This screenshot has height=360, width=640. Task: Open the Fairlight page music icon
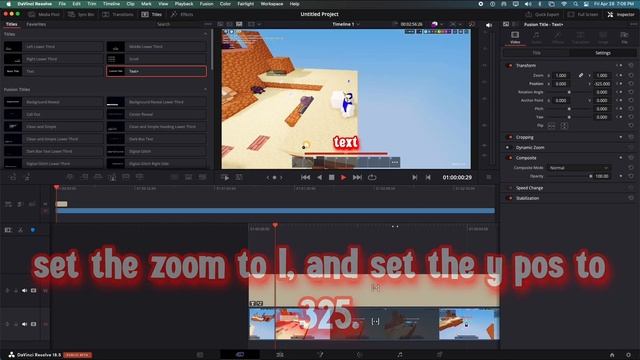(x=400, y=355)
